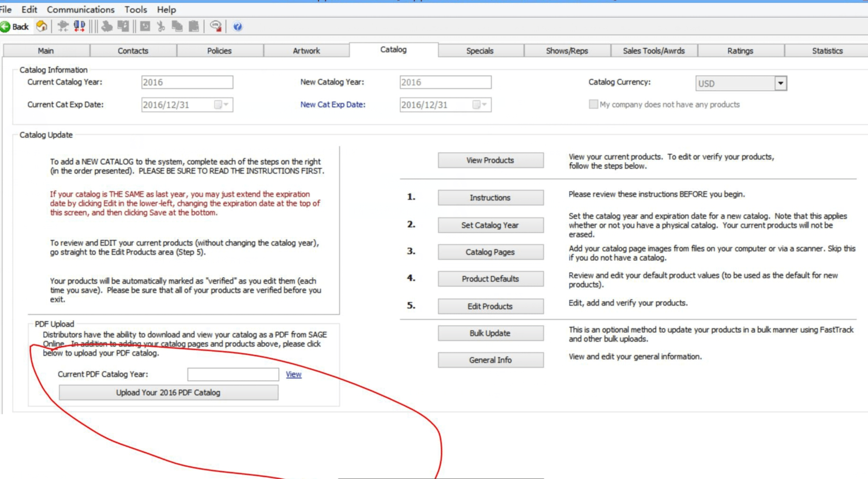
Task: Click the View Products button
Action: tap(491, 160)
